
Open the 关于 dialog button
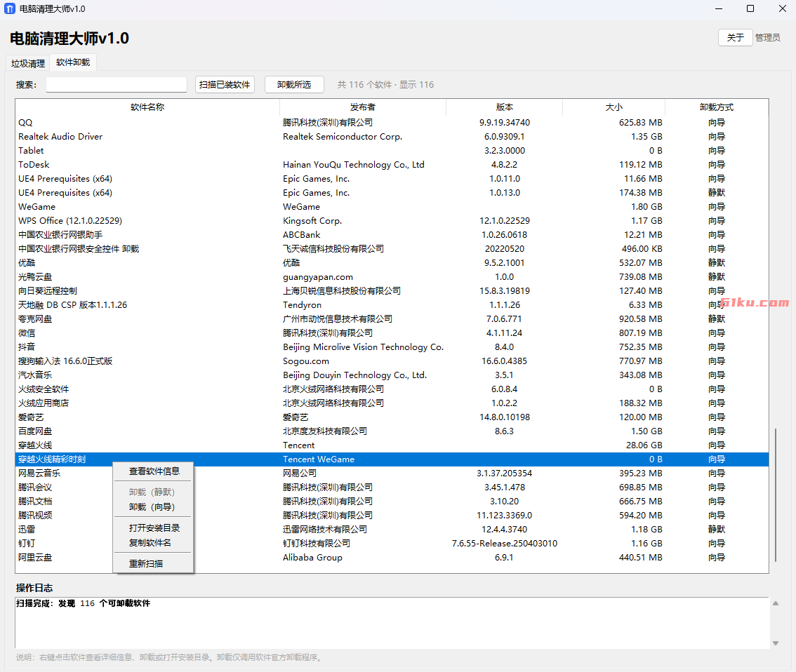735,38
